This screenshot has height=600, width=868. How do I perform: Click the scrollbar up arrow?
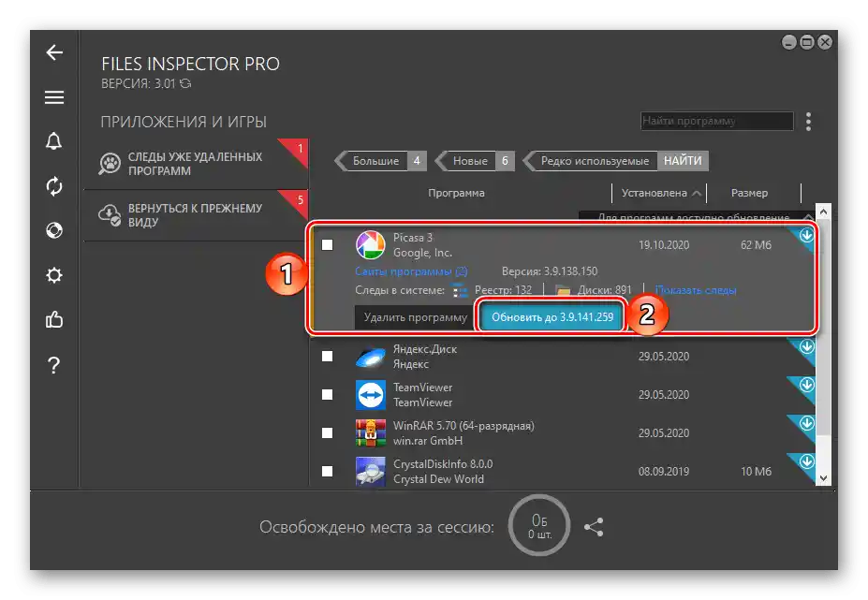823,212
